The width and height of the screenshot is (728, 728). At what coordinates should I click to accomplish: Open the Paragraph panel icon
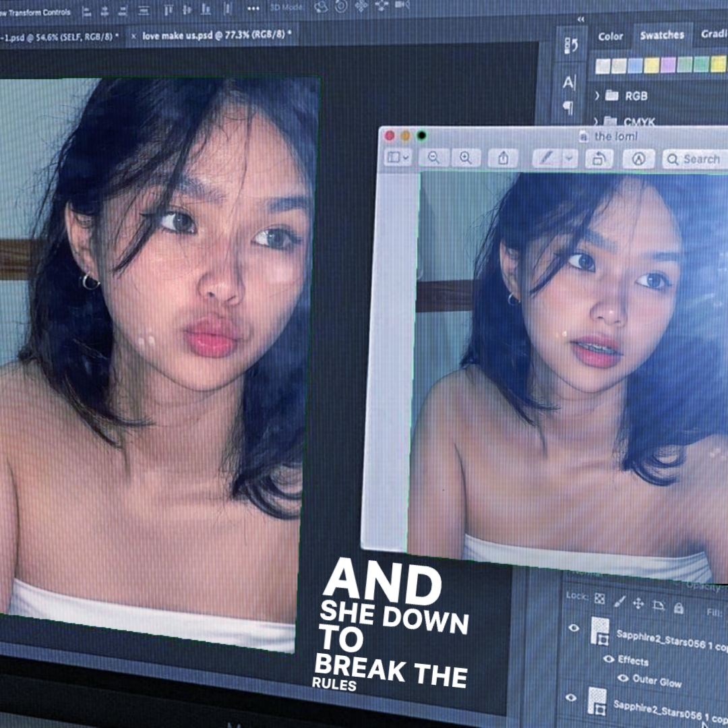point(568,107)
